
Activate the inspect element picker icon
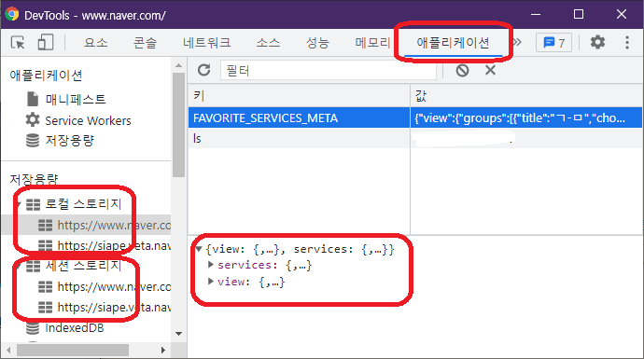18,42
